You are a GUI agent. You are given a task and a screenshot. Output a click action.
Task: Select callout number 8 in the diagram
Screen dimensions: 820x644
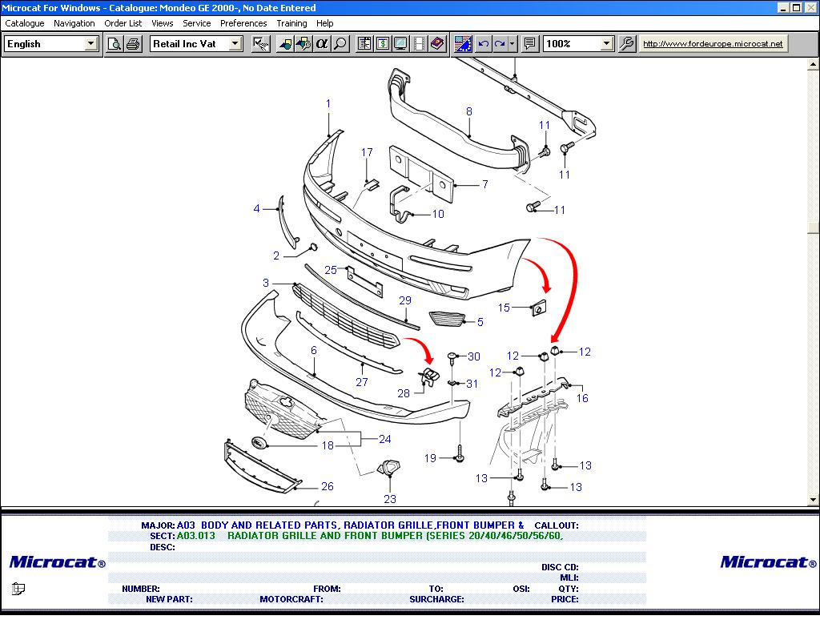469,112
